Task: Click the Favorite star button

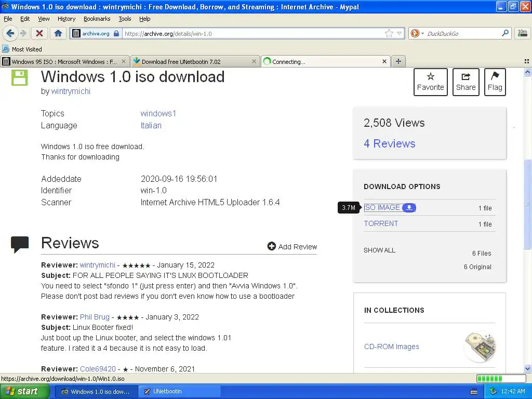Action: (431, 82)
